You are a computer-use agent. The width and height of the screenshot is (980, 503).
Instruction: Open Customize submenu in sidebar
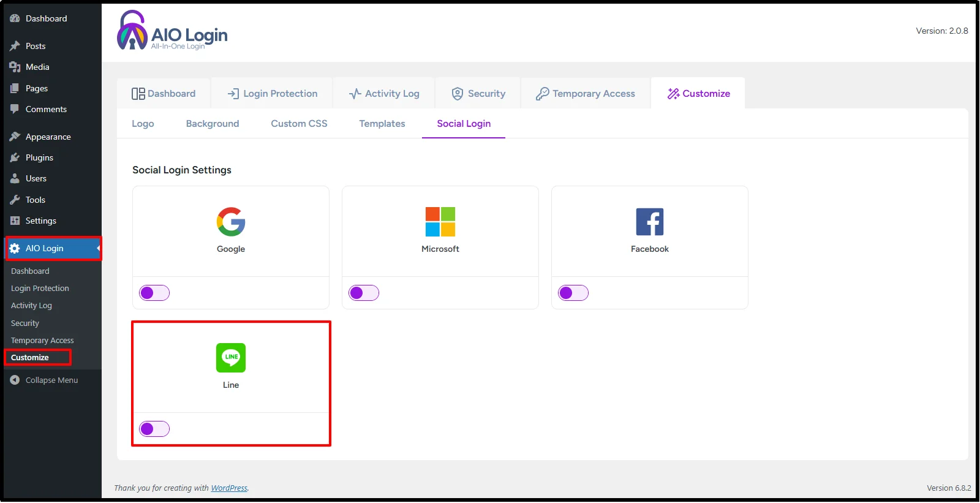coord(30,357)
